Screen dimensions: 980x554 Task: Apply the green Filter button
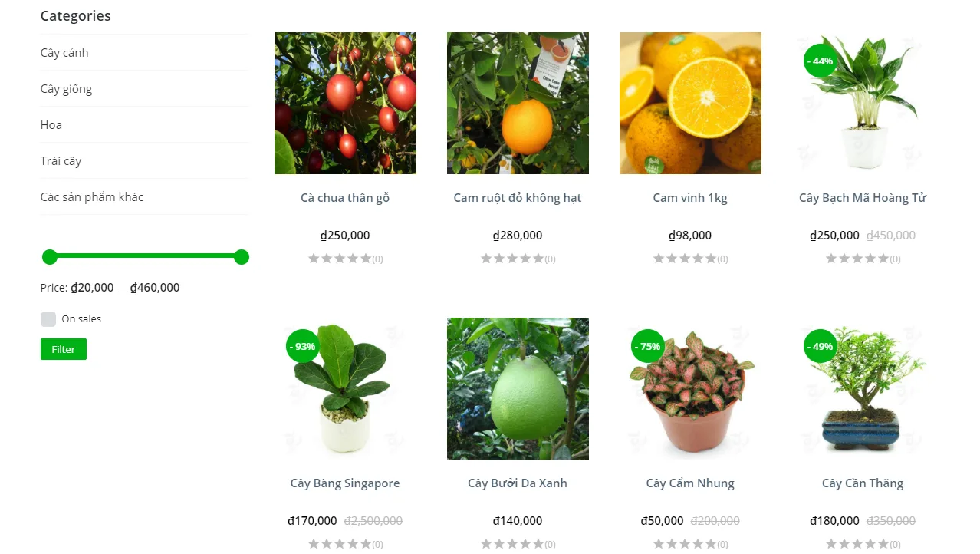[64, 349]
